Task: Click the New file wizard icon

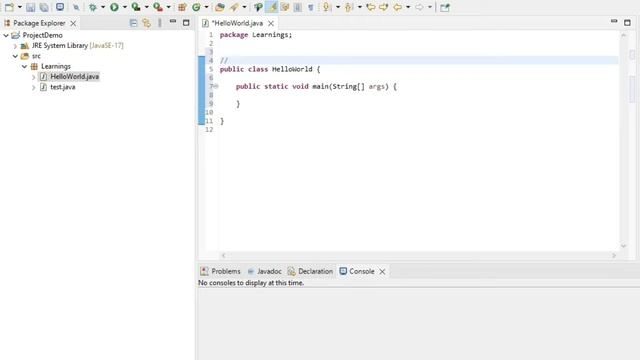Action: [9, 7]
